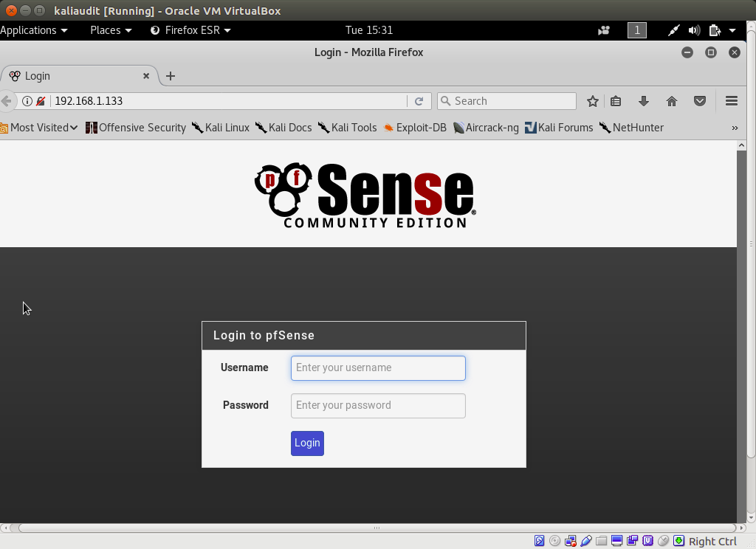The image size is (756, 549).
Task: Bookmark this page with the star icon
Action: tap(593, 101)
